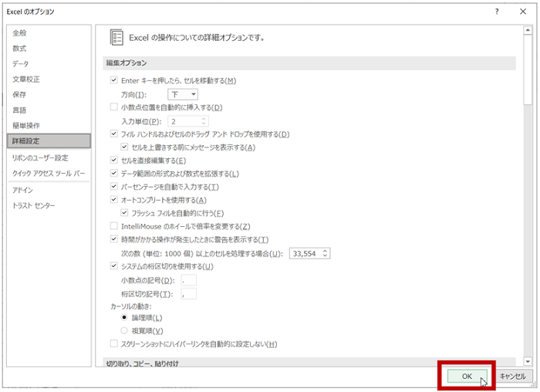Switch to the '数式' category

(x=19, y=49)
